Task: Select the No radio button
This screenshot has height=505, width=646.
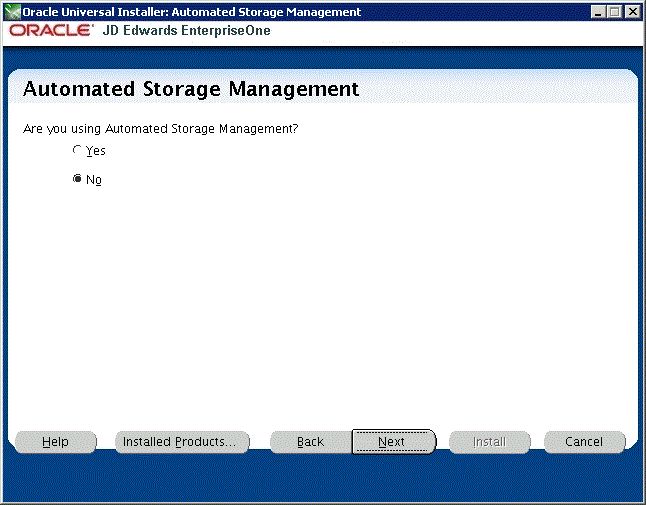Action: pyautogui.click(x=77, y=179)
